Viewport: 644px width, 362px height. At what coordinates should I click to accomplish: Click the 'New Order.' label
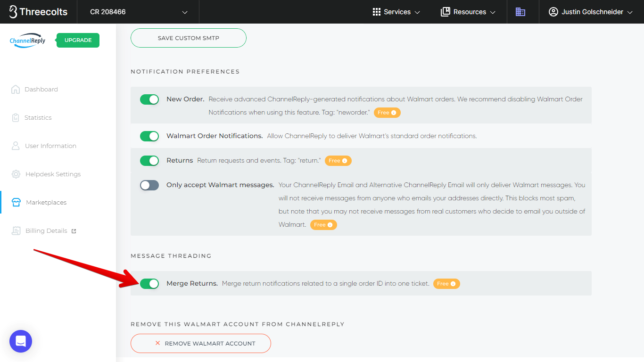click(x=185, y=99)
